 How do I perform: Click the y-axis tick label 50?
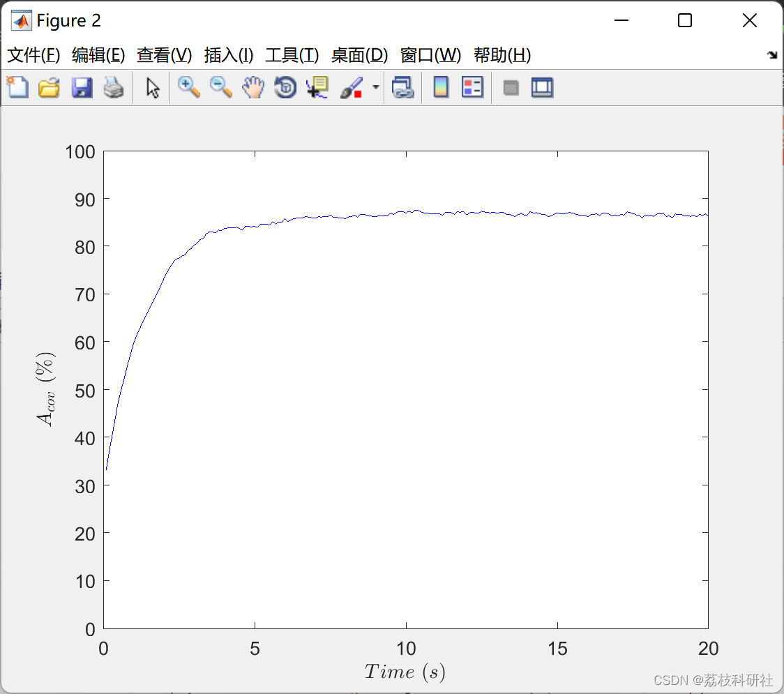pos(84,391)
